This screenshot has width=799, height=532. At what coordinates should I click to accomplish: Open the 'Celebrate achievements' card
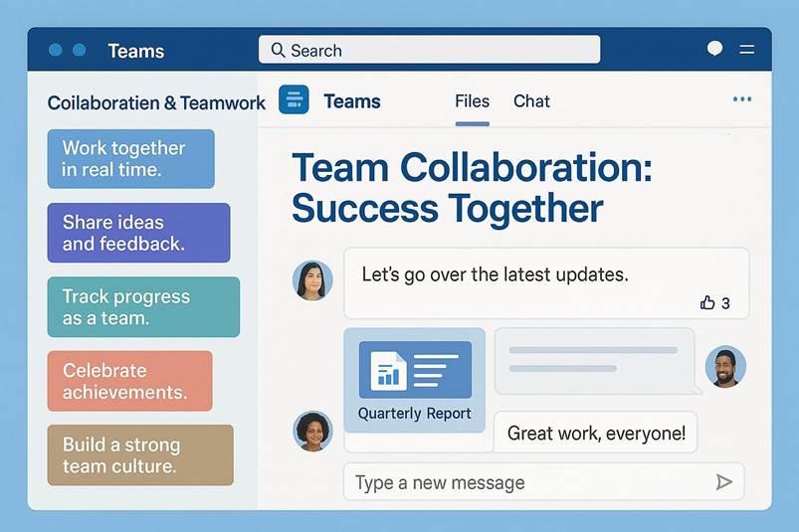[129, 381]
